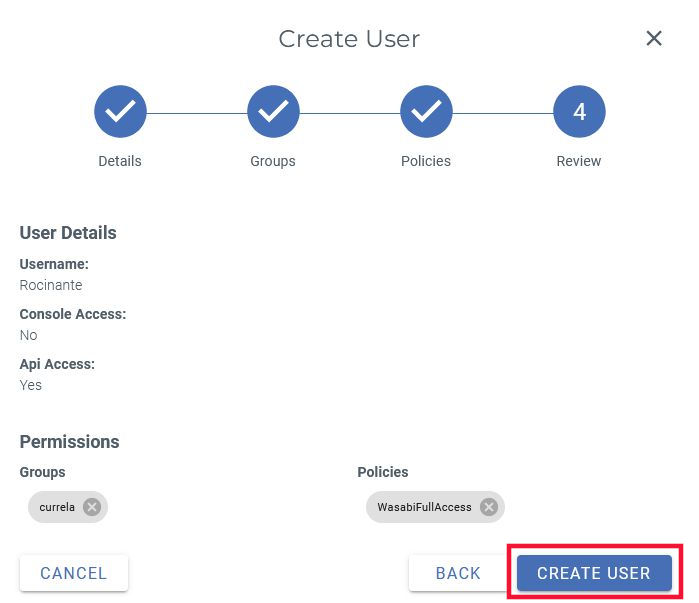Remove the currela group chip
The width and height of the screenshot is (699, 603).
[92, 507]
